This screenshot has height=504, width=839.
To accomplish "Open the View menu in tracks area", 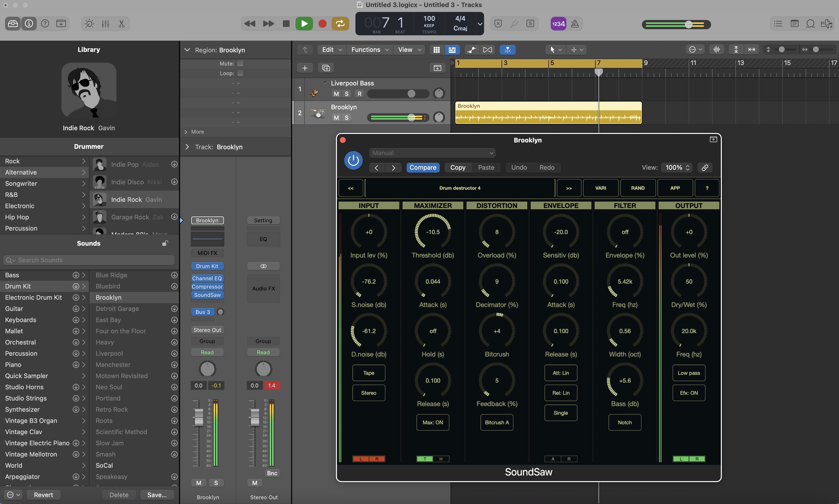I will point(409,50).
